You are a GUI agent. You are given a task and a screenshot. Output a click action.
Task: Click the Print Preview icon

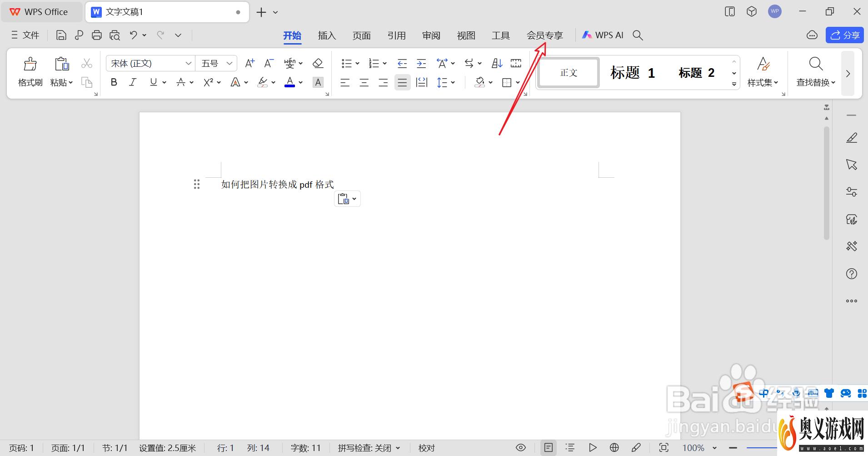coord(115,35)
